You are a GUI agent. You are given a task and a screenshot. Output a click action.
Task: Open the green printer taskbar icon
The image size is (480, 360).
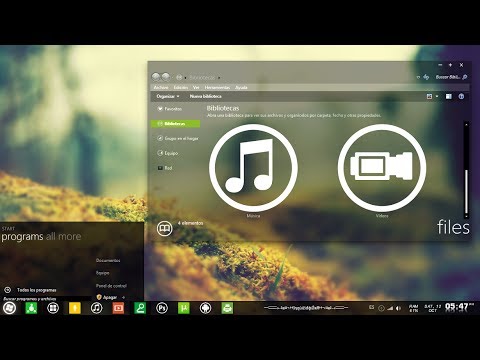click(227, 308)
